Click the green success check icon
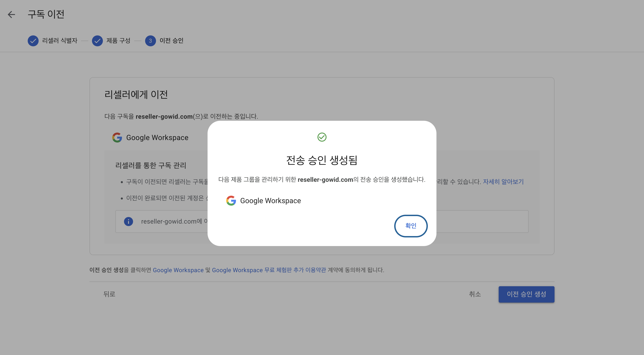This screenshot has width=644, height=355. (322, 137)
